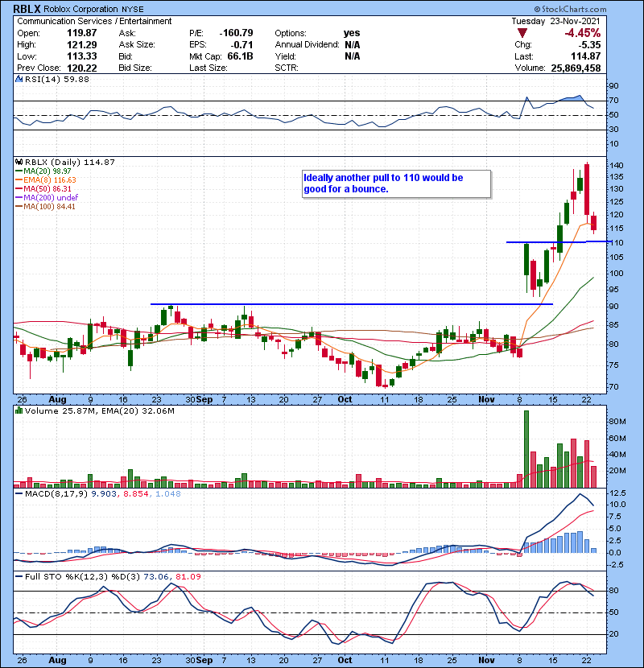The width and height of the screenshot is (644, 668).
Task: Click the RBLX ticker symbol in header
Action: (x=27, y=9)
